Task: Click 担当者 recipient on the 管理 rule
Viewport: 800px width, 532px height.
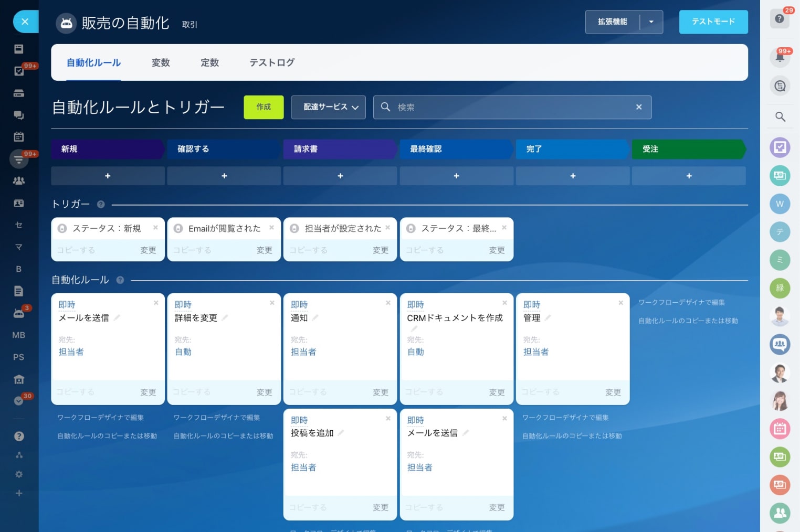Action: [536, 352]
